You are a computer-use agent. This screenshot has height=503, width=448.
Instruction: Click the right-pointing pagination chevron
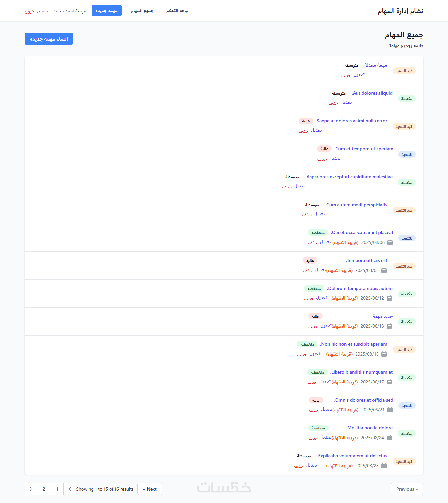pyautogui.click(x=31, y=489)
